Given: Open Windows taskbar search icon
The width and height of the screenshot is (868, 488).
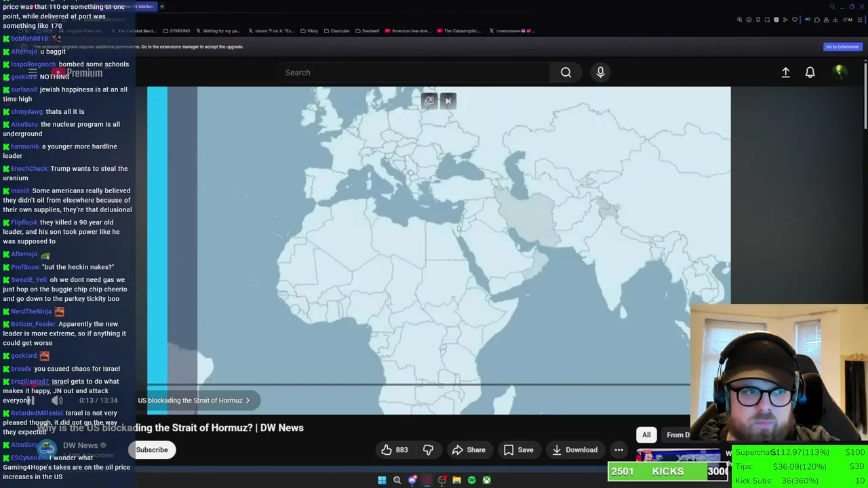Looking at the screenshot, I should [397, 480].
